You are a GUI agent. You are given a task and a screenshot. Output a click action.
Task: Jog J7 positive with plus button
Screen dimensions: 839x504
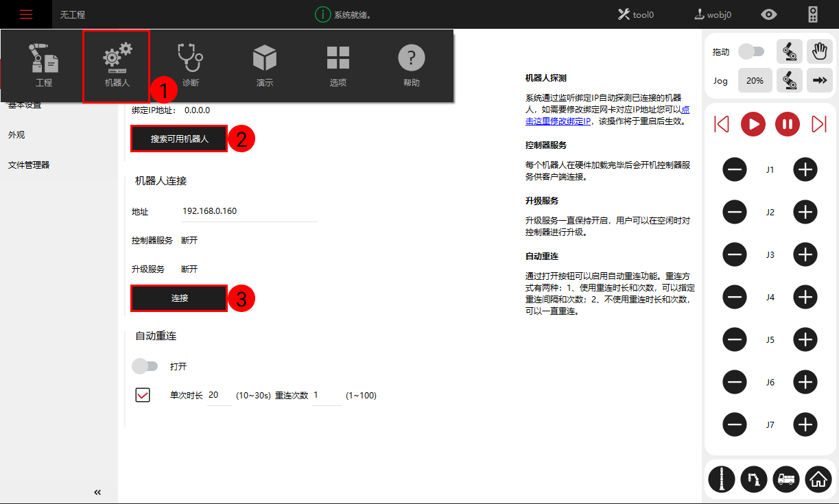805,424
